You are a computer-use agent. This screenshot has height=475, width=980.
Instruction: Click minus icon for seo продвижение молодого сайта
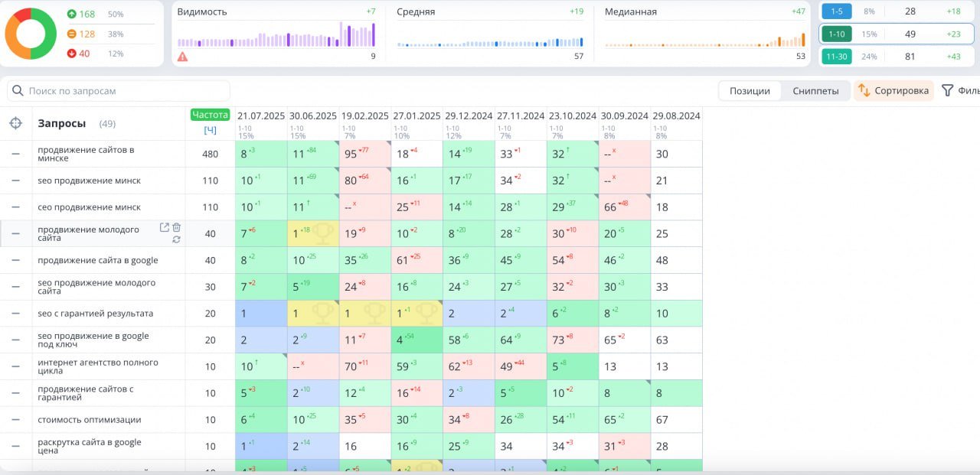point(15,287)
